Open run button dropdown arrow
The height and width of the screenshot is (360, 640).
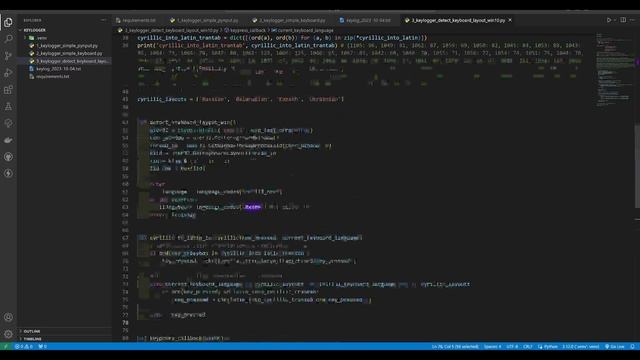tap(614, 20)
